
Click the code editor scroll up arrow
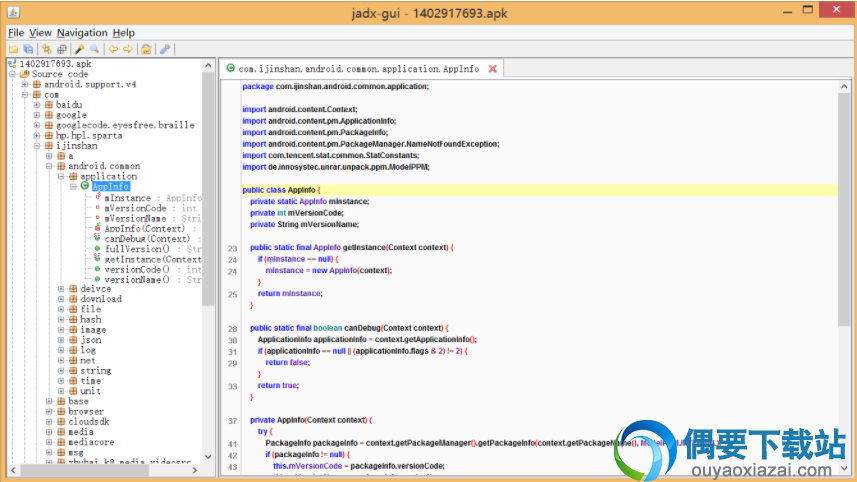click(844, 86)
